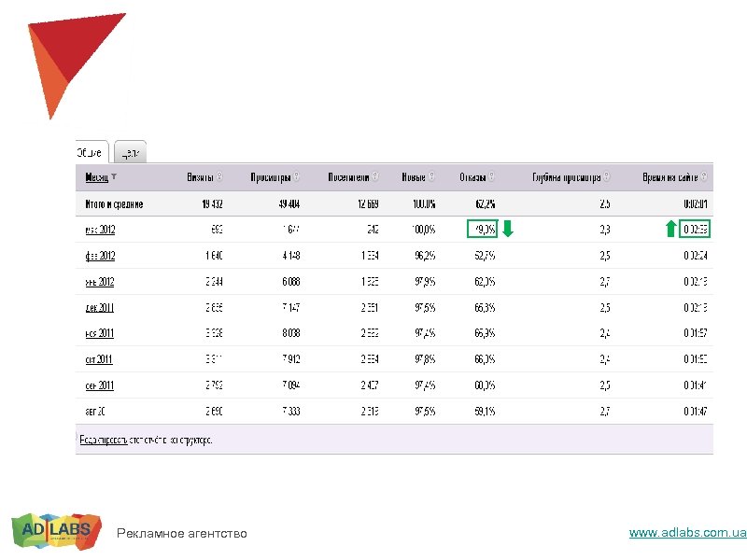The width and height of the screenshot is (747, 560).
Task: Click the Новые column header
Action: click(414, 177)
